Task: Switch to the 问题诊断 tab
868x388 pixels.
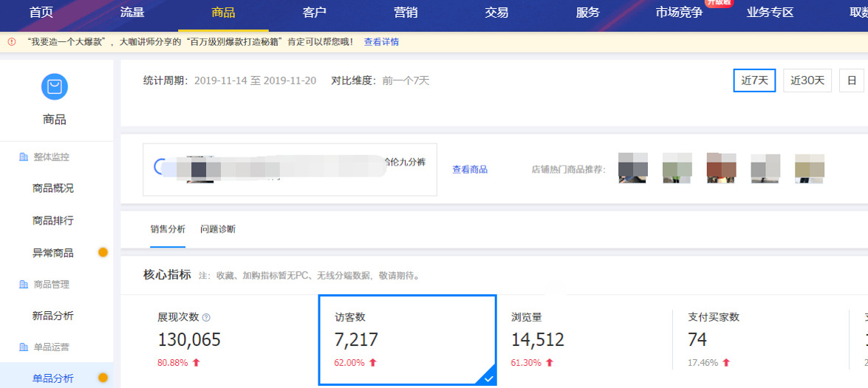Action: tap(218, 229)
